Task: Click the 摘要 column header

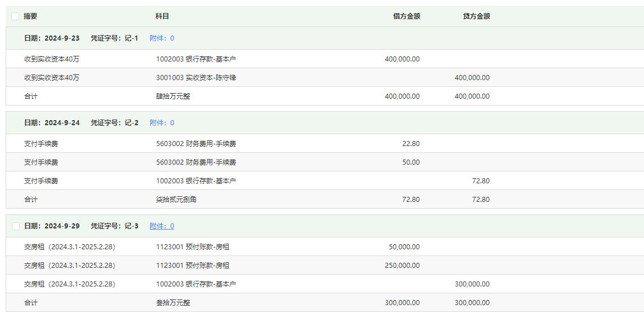Action: [x=30, y=16]
